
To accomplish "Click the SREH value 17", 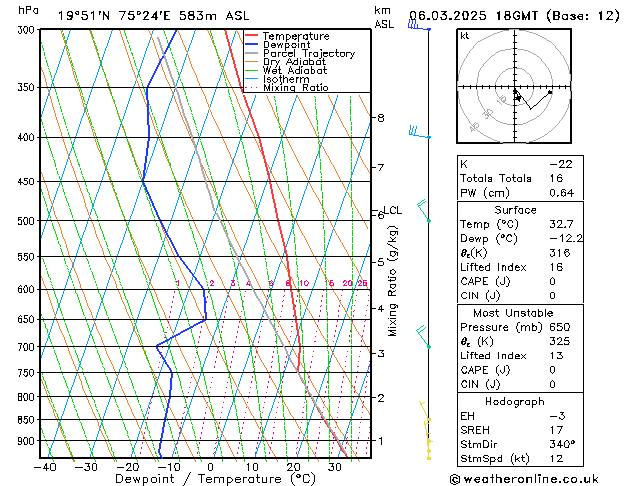I will coord(556,430).
